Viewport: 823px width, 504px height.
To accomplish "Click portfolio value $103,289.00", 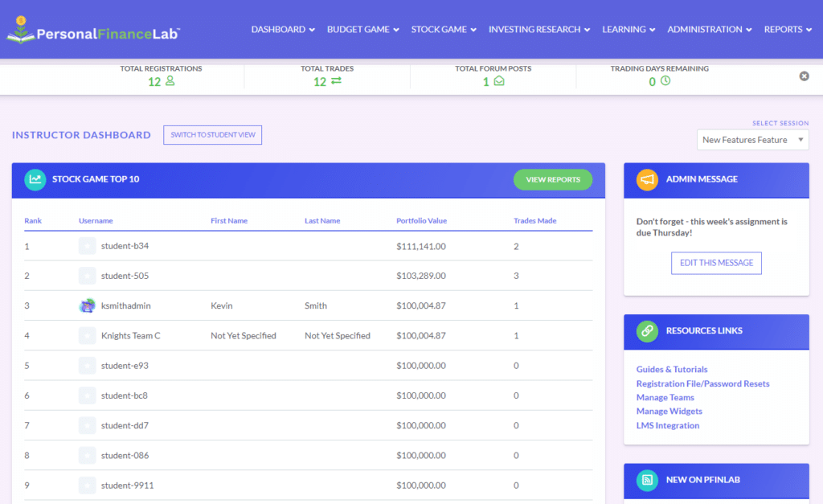I will pyautogui.click(x=421, y=276).
